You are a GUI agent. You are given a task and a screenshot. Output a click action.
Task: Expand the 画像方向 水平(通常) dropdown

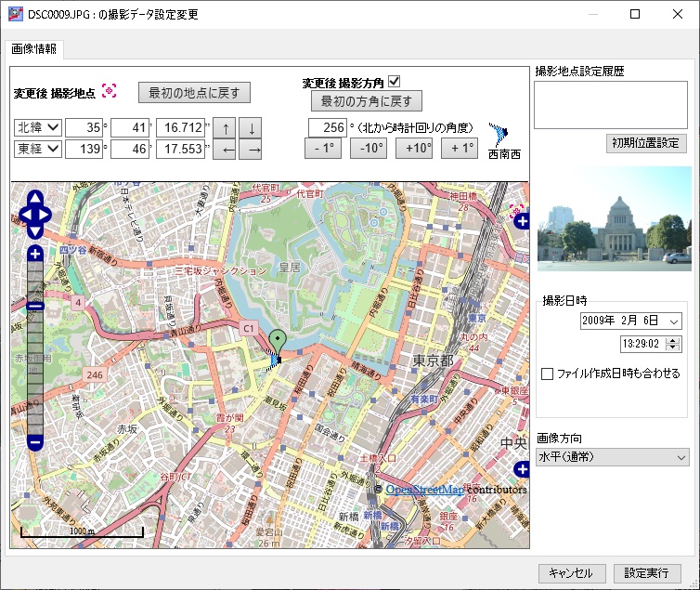(x=613, y=457)
